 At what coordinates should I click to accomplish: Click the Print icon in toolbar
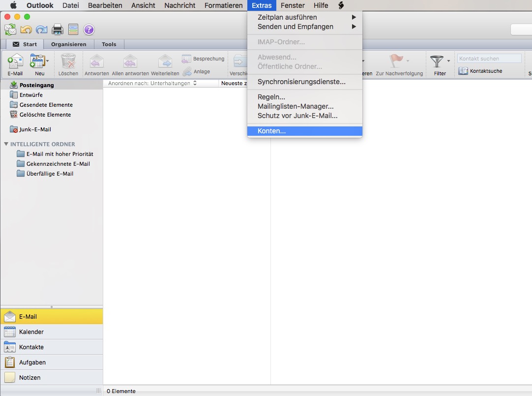pyautogui.click(x=58, y=30)
